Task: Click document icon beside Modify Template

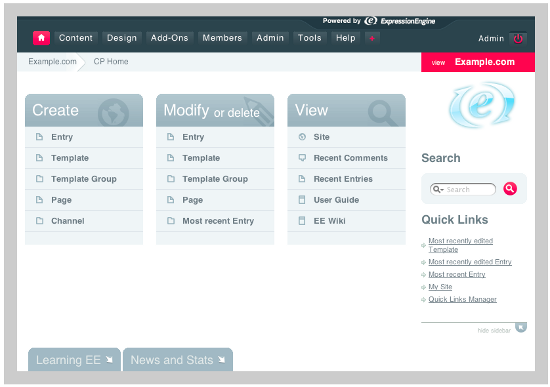Action: 171,158
